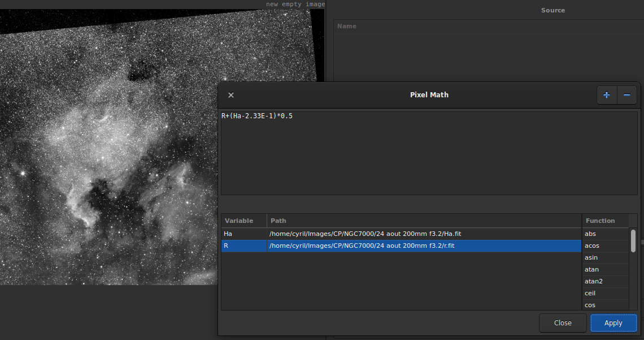Close Pixel Math dialog with X icon
644x340 pixels.
pyautogui.click(x=231, y=95)
